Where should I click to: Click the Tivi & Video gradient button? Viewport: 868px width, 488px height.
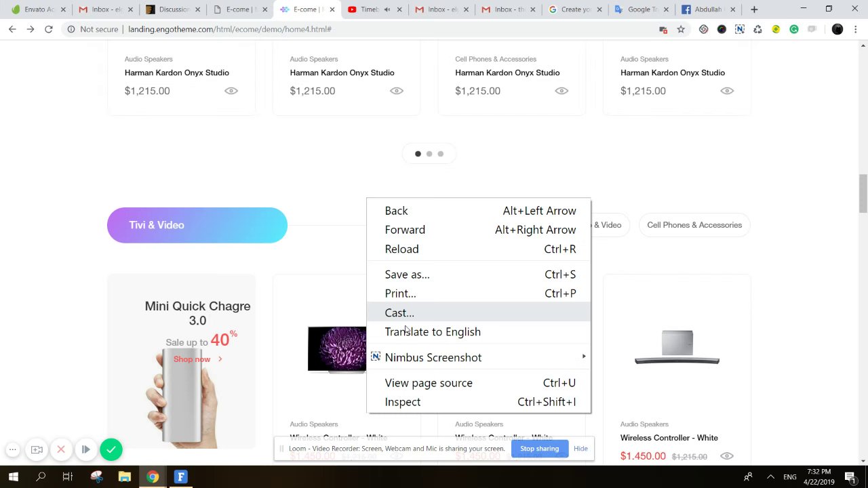(x=197, y=225)
